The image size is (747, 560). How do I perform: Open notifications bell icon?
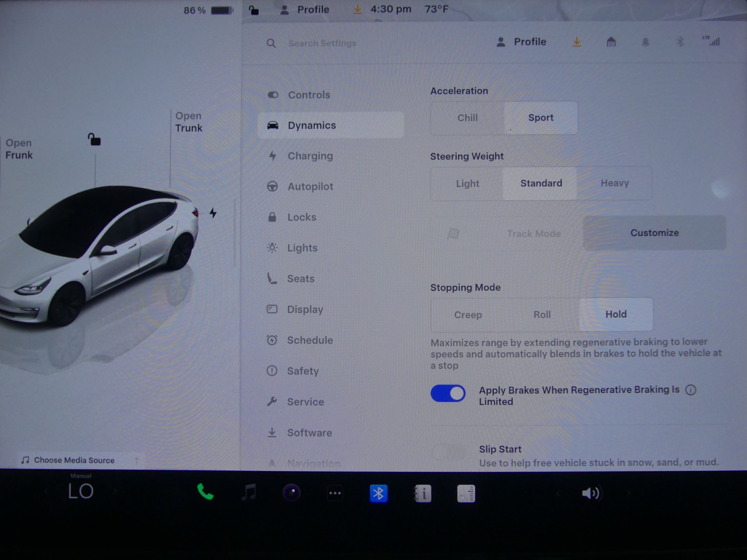pyautogui.click(x=645, y=42)
